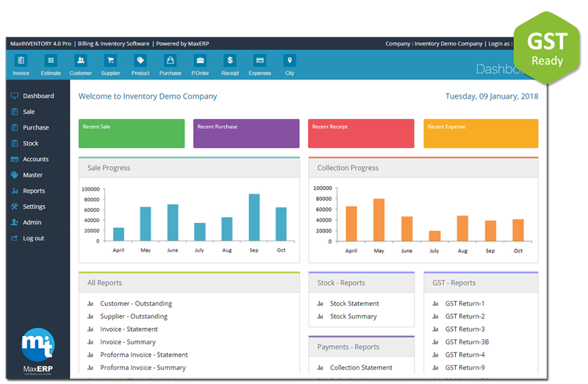Click the All Reports panel header

(x=189, y=282)
